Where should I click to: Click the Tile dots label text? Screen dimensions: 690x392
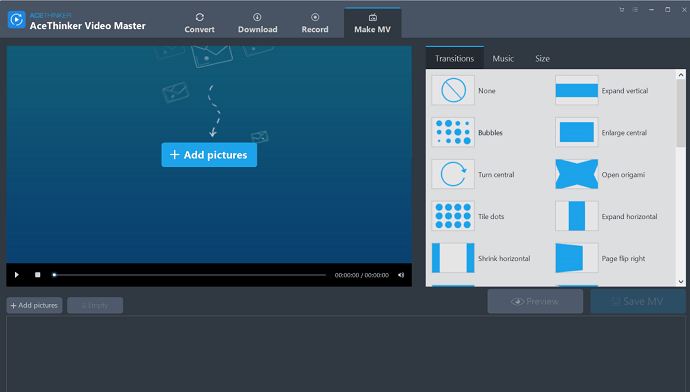[491, 216]
